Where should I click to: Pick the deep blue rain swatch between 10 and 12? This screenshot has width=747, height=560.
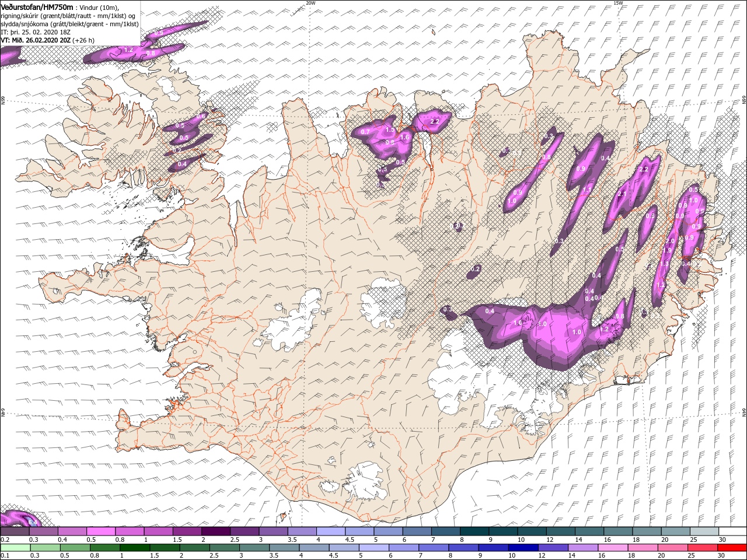pos(522,548)
